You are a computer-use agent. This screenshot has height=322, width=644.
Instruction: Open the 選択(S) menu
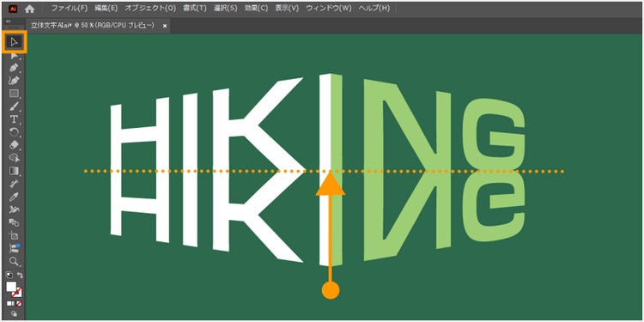tap(226, 9)
